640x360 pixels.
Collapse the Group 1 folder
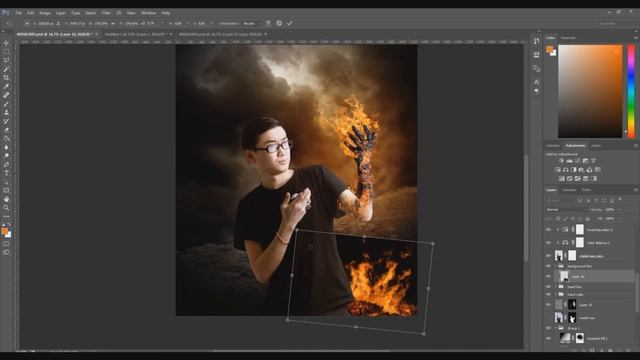pos(556,328)
